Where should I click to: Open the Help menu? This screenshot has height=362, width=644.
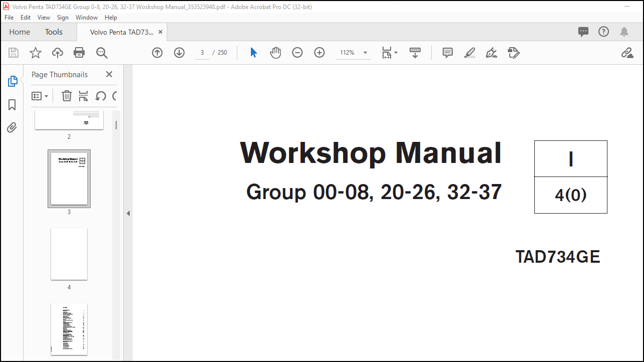(x=111, y=18)
